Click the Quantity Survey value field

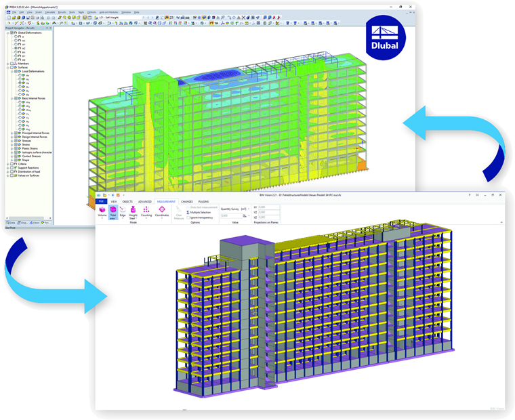(x=231, y=215)
